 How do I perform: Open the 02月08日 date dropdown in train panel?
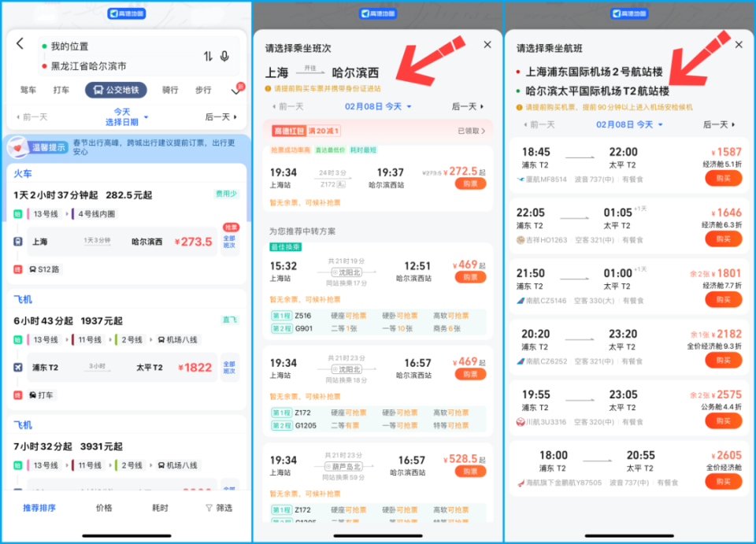tap(378, 106)
